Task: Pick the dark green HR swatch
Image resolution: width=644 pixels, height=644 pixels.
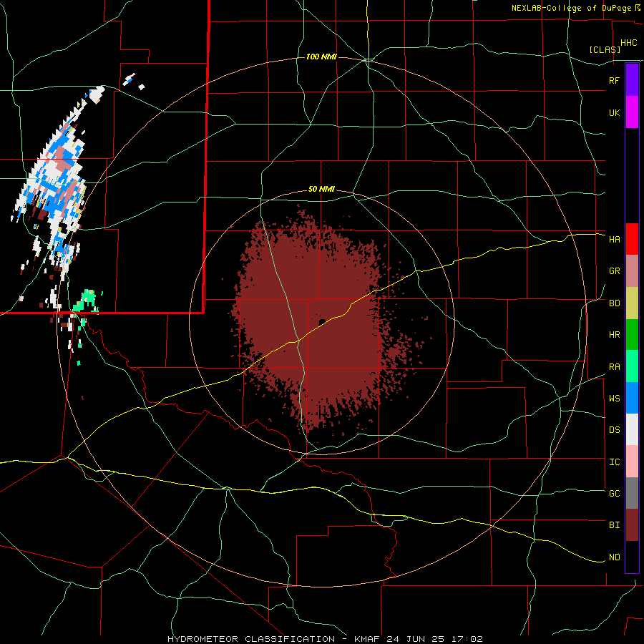Action: pyautogui.click(x=632, y=335)
